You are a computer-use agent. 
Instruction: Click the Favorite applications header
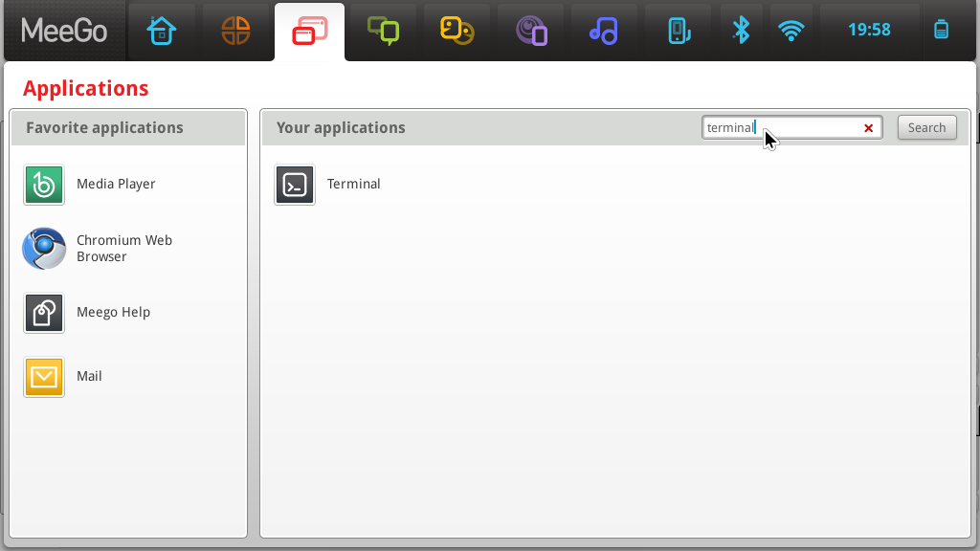coord(104,127)
